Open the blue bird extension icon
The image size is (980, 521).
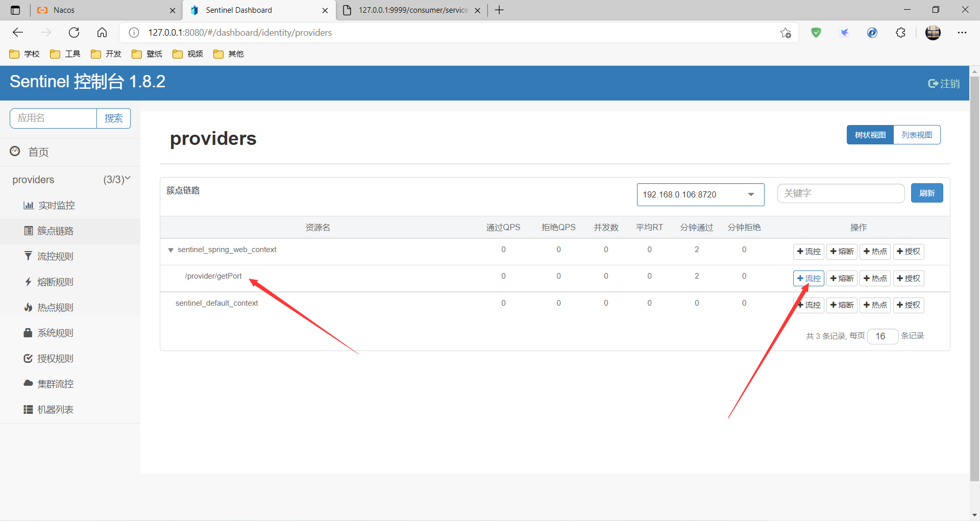(x=844, y=33)
